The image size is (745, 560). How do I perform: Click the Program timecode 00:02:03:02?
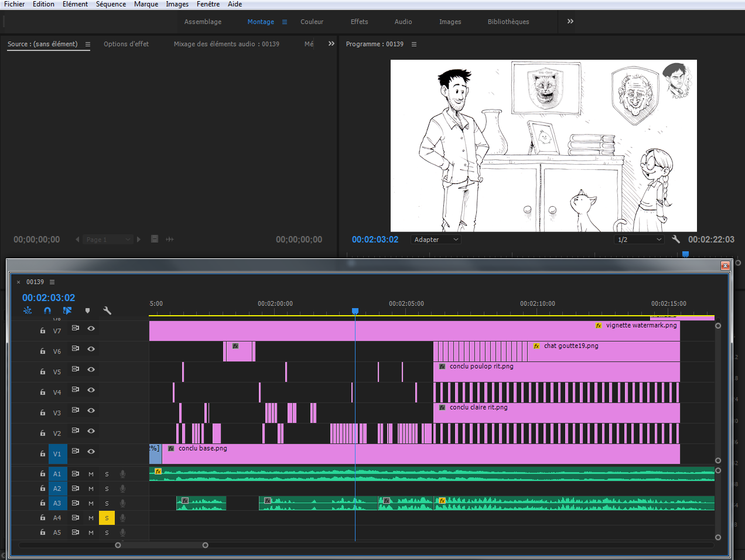(x=375, y=240)
